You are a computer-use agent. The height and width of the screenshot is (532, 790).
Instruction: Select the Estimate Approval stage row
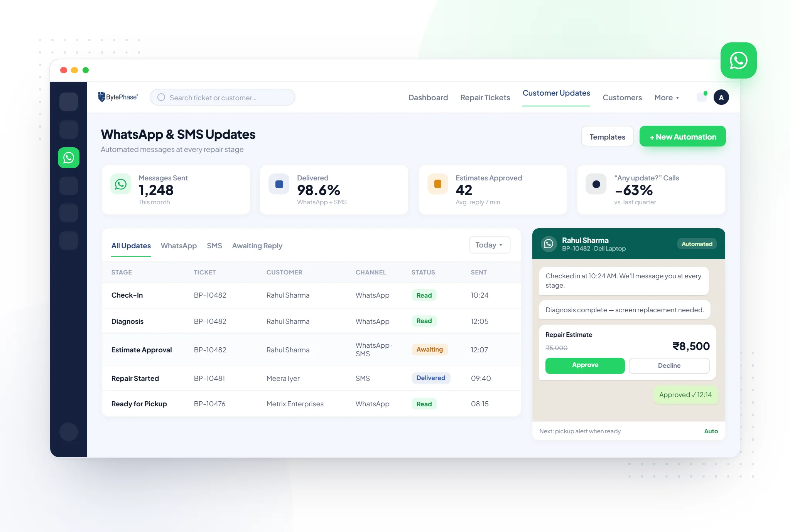pos(311,350)
